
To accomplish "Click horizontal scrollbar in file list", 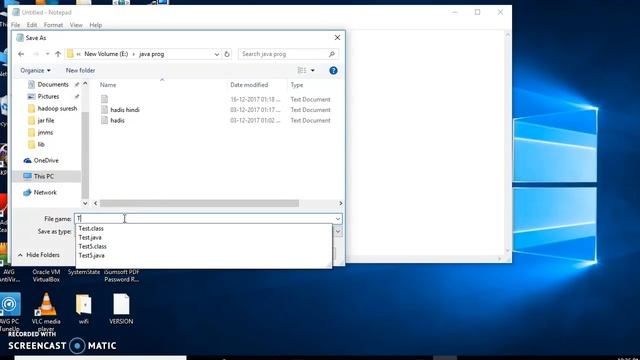I will tap(199, 203).
